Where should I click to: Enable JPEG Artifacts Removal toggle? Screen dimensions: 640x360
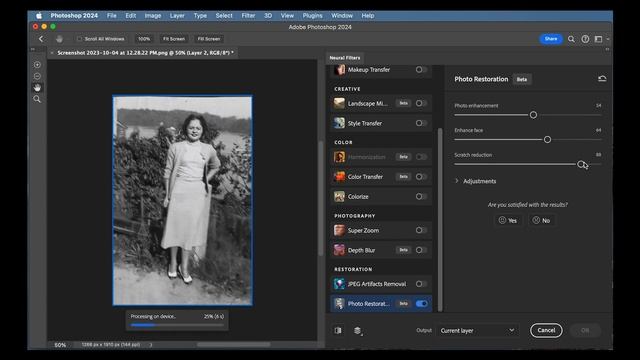421,284
